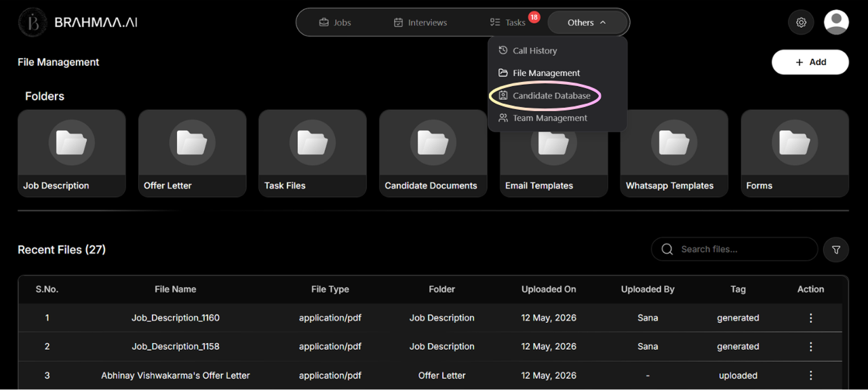This screenshot has height=390, width=868.
Task: Open settings via the gear icon
Action: (x=801, y=22)
